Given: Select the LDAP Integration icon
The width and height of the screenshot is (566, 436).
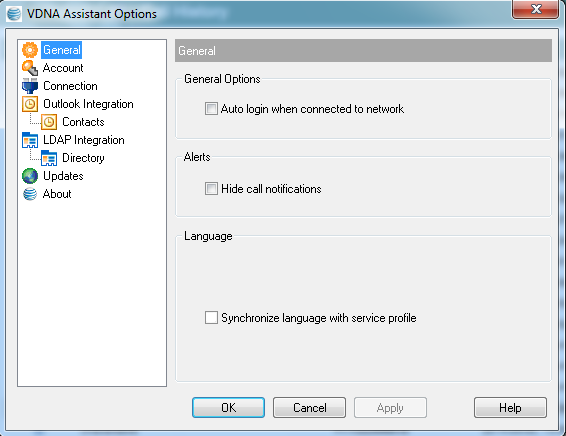Looking at the screenshot, I should click(30, 140).
